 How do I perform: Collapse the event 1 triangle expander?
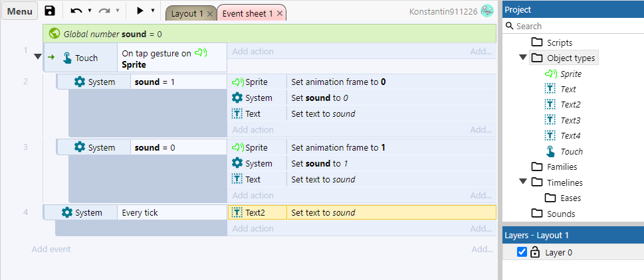point(38,57)
